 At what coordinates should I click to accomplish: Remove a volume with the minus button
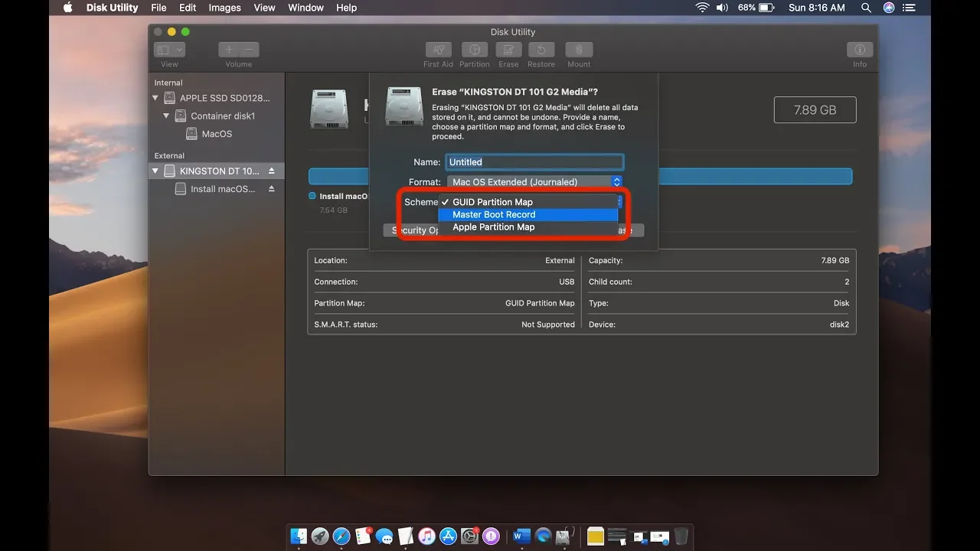point(249,50)
